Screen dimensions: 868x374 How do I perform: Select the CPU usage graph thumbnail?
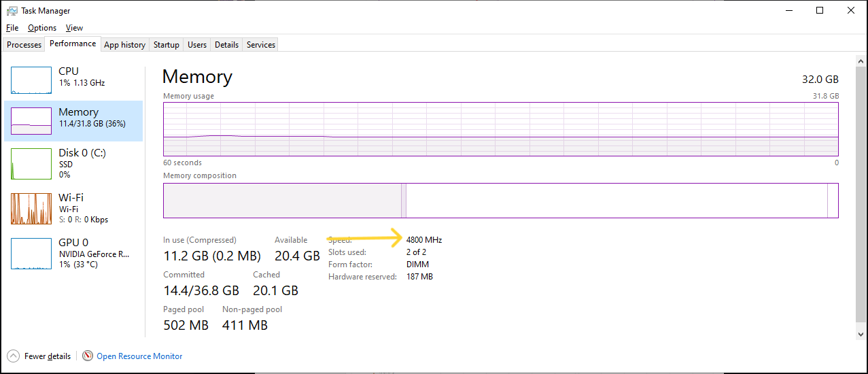pyautogui.click(x=31, y=80)
